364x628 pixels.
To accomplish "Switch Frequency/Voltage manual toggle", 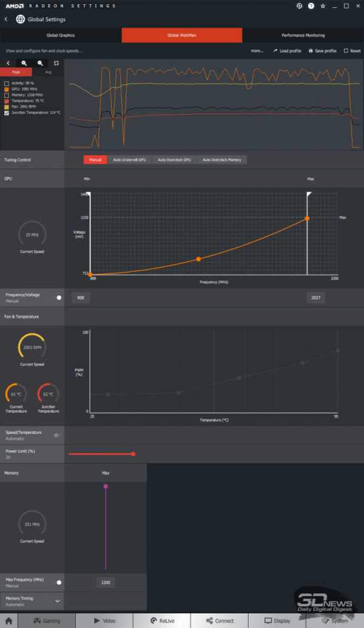I will [59, 297].
